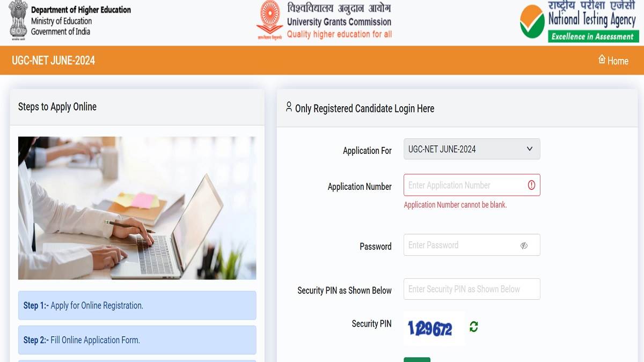Click the Government of India emblem
This screenshot has width=644, height=362.
click(x=18, y=20)
